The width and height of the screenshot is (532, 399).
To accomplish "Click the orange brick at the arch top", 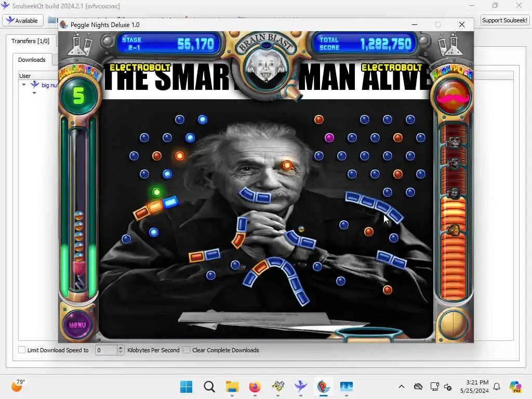I will tap(260, 267).
